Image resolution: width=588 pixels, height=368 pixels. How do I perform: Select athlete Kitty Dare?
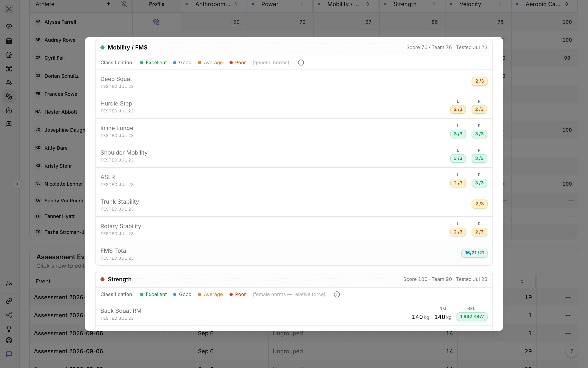coord(56,148)
